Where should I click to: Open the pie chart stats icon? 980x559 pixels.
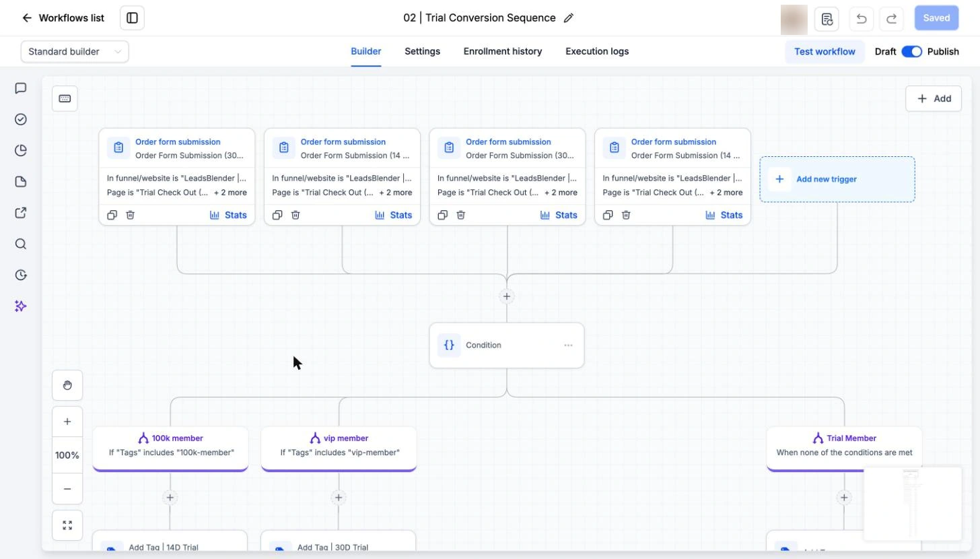tap(21, 150)
